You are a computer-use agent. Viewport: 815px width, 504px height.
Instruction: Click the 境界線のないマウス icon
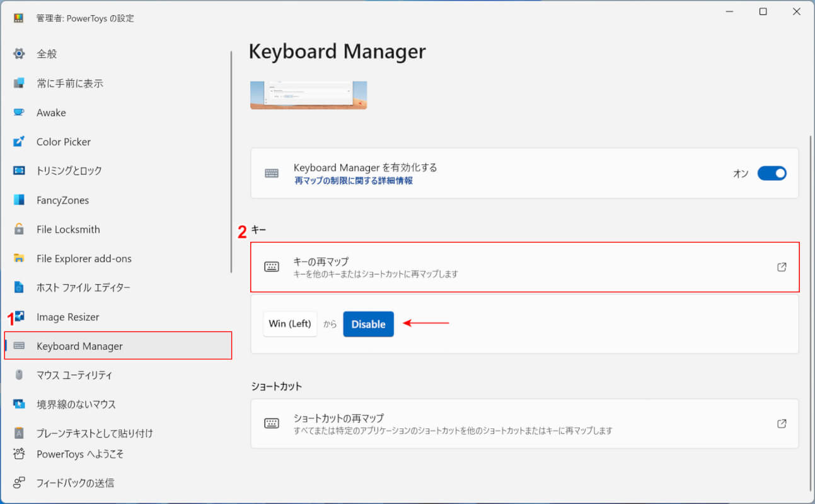pos(19,404)
